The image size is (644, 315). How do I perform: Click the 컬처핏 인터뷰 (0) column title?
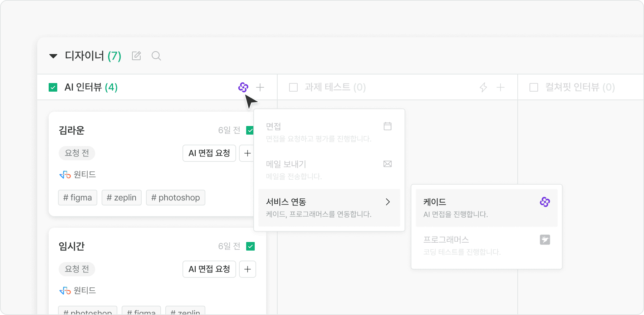point(580,87)
